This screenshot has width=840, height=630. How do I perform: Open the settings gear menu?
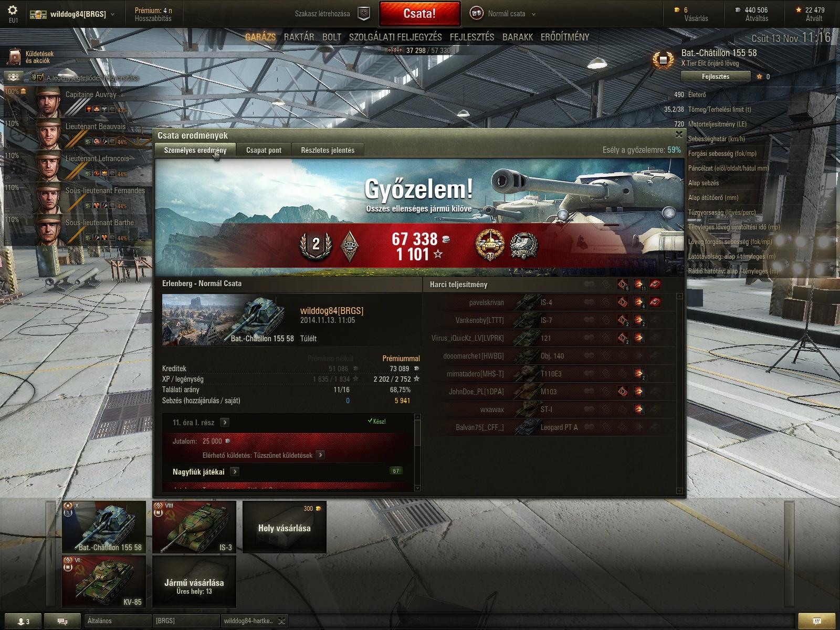[x=13, y=10]
